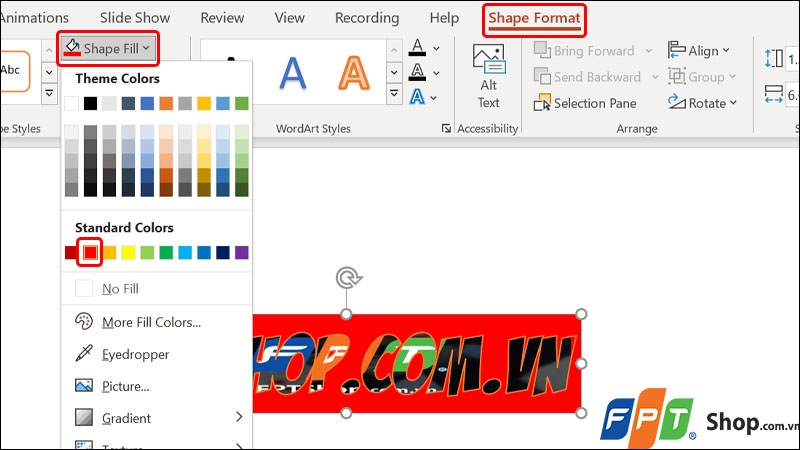The height and width of the screenshot is (450, 800).
Task: Open the Recording tab
Action: 367,18
